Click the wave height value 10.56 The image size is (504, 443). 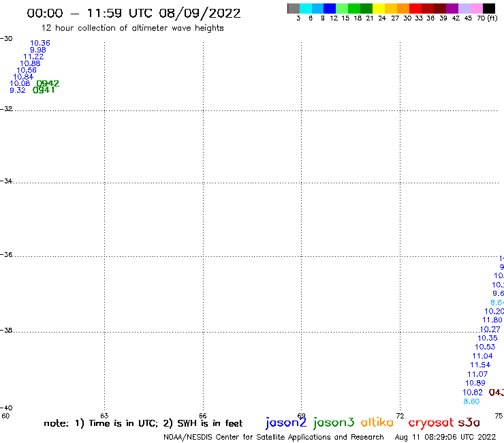click(27, 70)
